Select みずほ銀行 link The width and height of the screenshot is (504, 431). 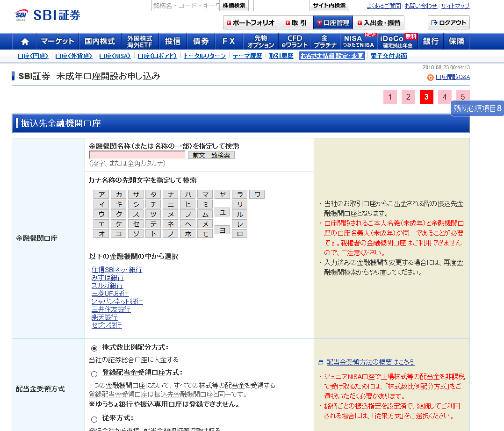[x=108, y=278]
